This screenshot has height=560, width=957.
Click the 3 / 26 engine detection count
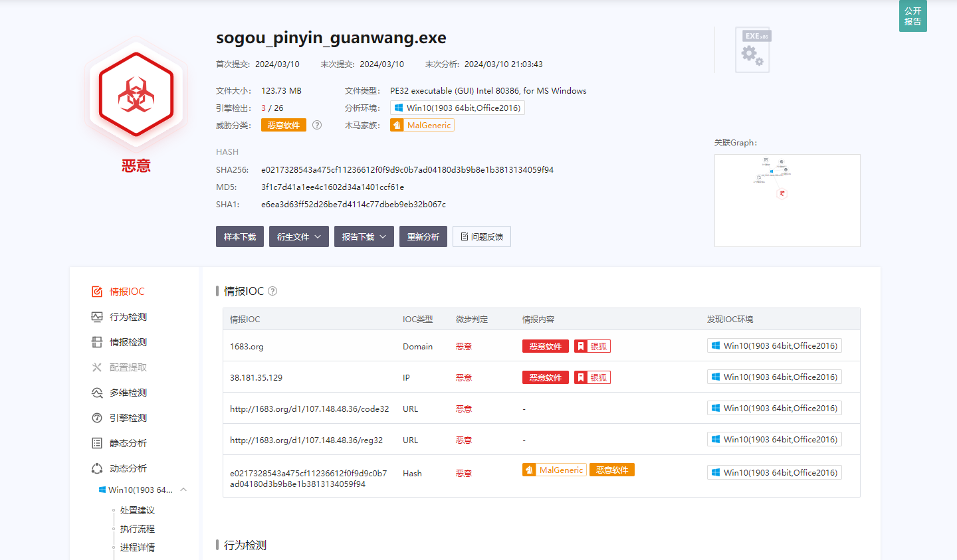(x=272, y=108)
